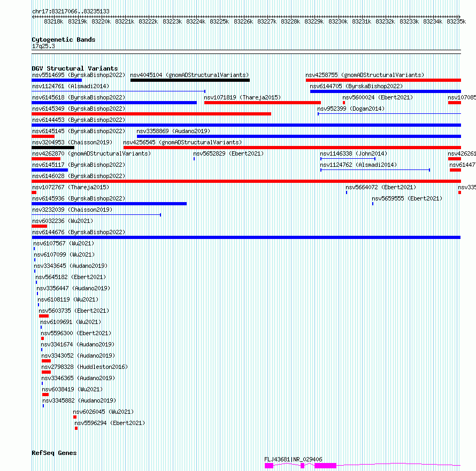Select the Cytogenetic Bands track title
The width and height of the screenshot is (476, 471).
tap(64, 40)
